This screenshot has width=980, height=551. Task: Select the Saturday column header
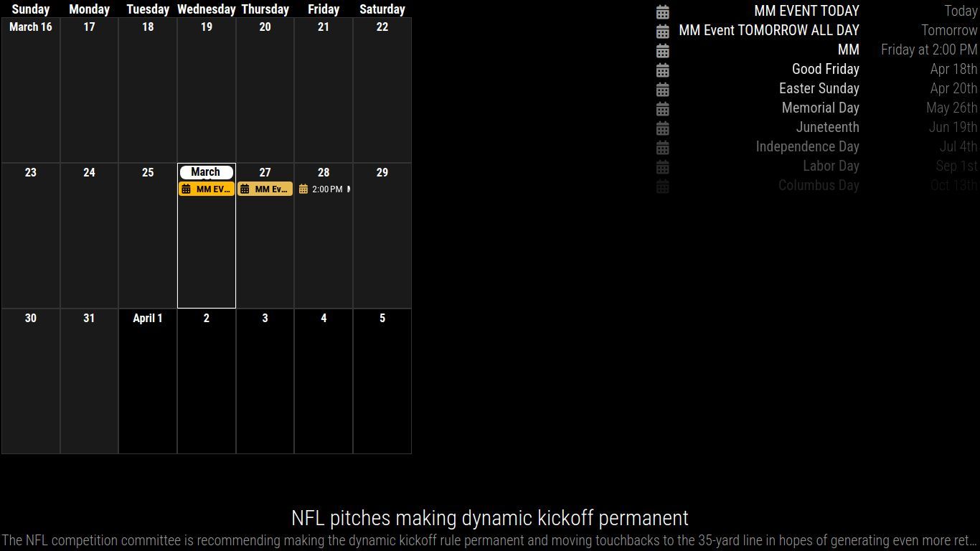[x=382, y=9]
